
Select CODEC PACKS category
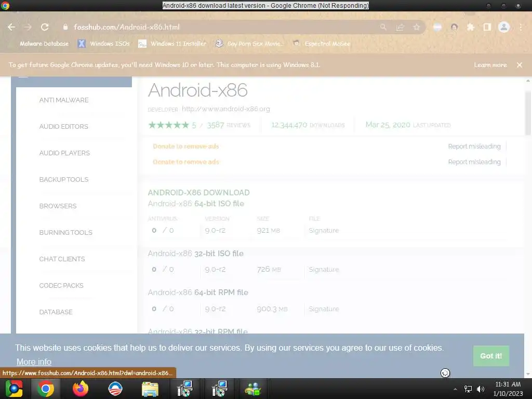(61, 285)
